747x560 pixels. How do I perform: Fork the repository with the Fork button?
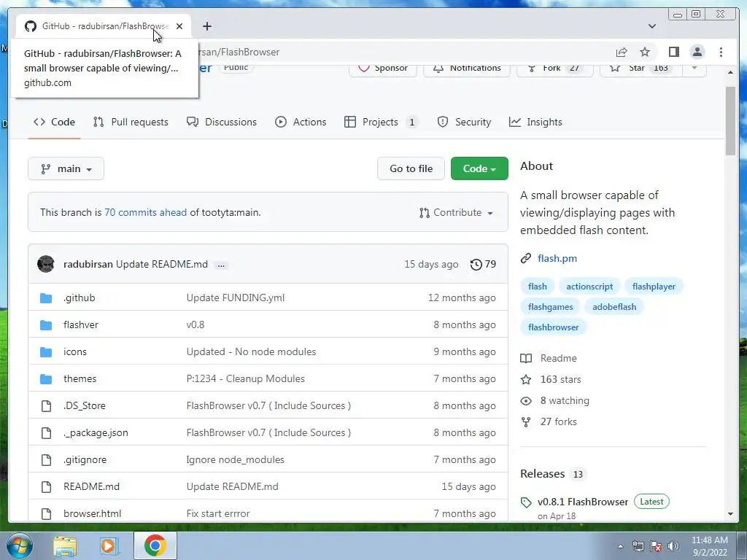click(554, 68)
